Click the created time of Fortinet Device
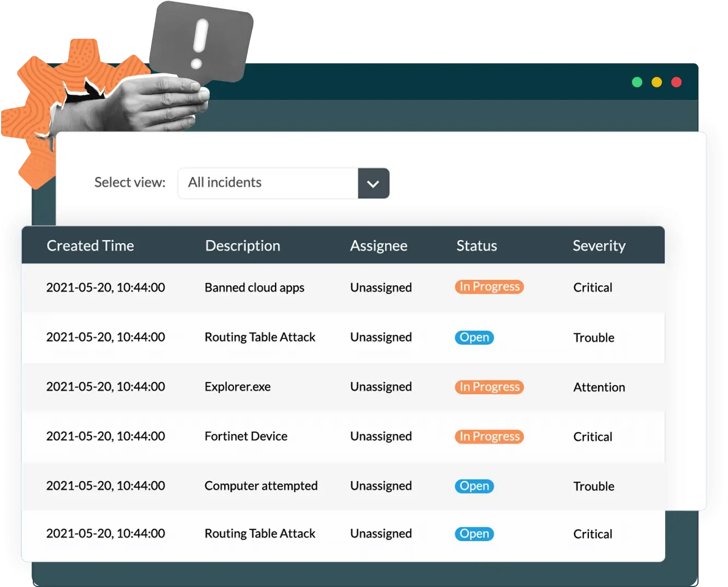728x587 pixels. pos(105,436)
